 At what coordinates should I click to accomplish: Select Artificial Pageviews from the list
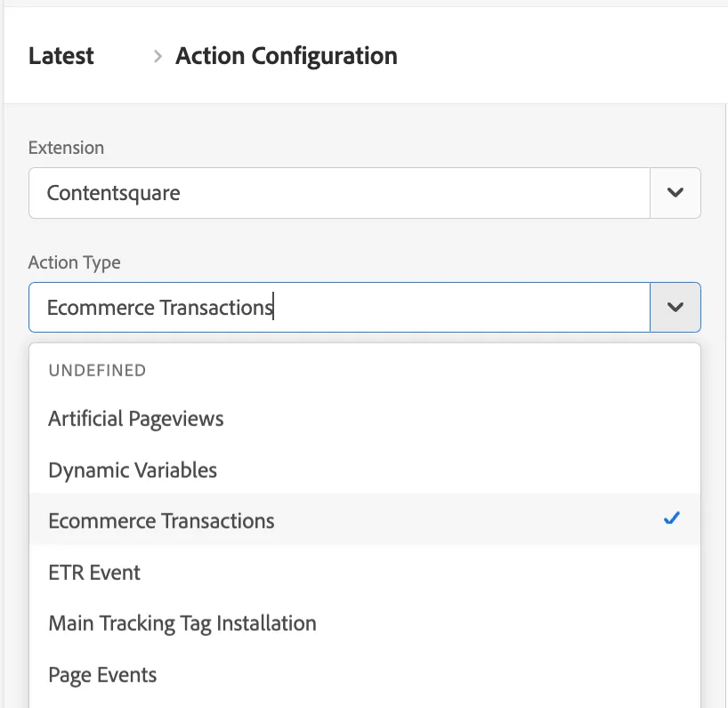coord(136,418)
